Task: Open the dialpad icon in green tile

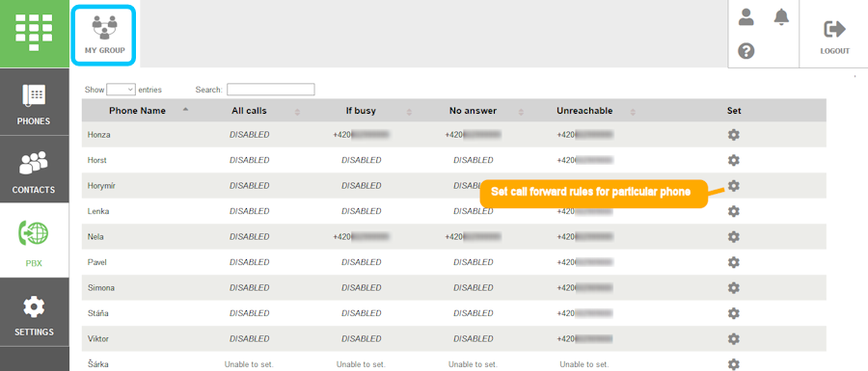Action: (x=35, y=33)
